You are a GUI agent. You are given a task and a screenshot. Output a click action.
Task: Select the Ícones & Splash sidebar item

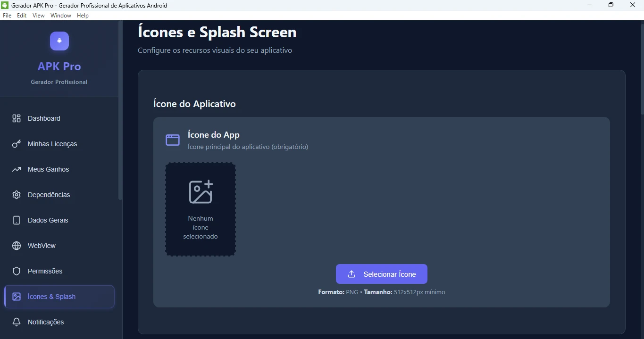pyautogui.click(x=59, y=297)
